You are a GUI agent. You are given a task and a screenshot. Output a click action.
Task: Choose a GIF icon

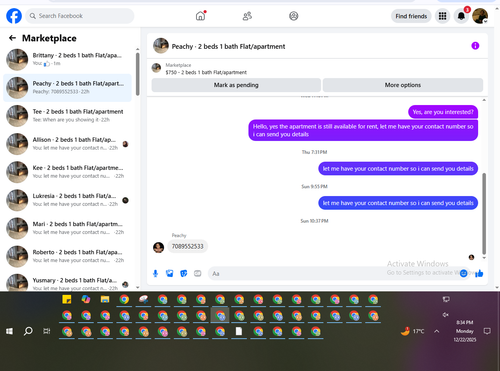click(x=198, y=274)
